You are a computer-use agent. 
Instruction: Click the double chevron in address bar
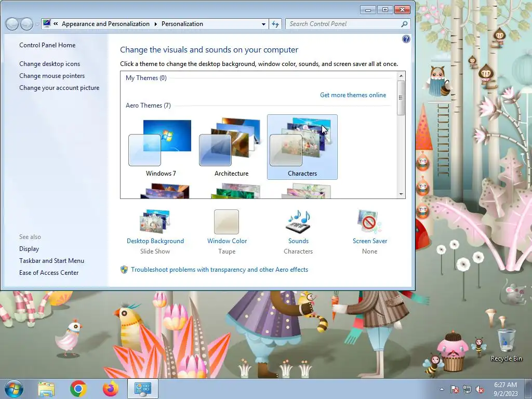click(56, 24)
